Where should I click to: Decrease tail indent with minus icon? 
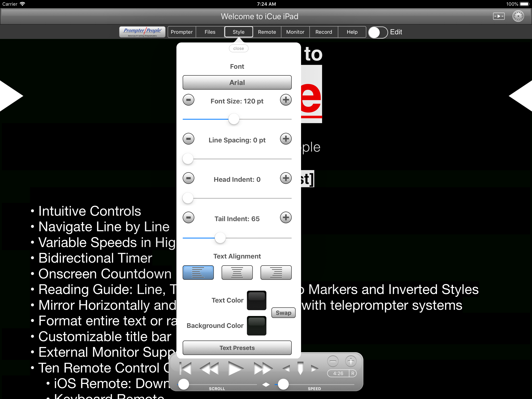188,218
